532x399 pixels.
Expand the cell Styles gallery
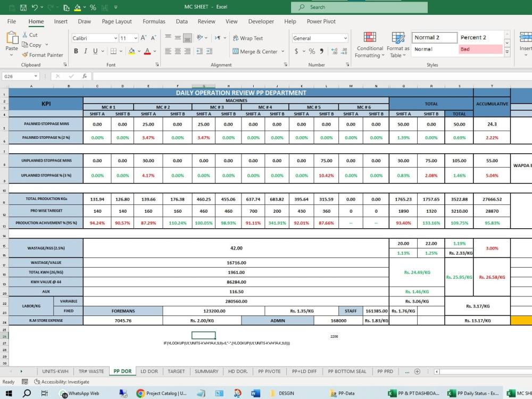[507, 52]
